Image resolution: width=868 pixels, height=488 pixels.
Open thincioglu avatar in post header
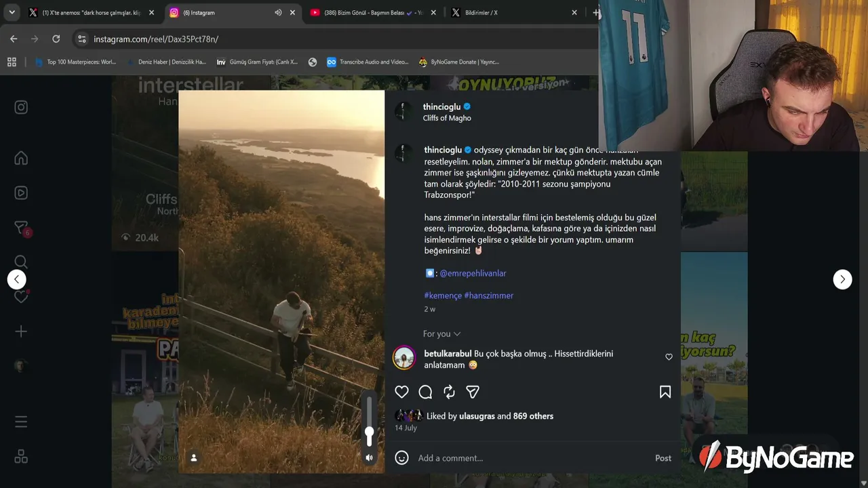click(x=404, y=112)
